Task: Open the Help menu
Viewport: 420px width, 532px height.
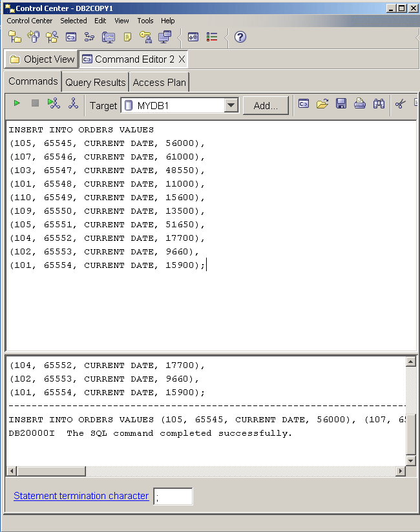Action: click(x=168, y=21)
